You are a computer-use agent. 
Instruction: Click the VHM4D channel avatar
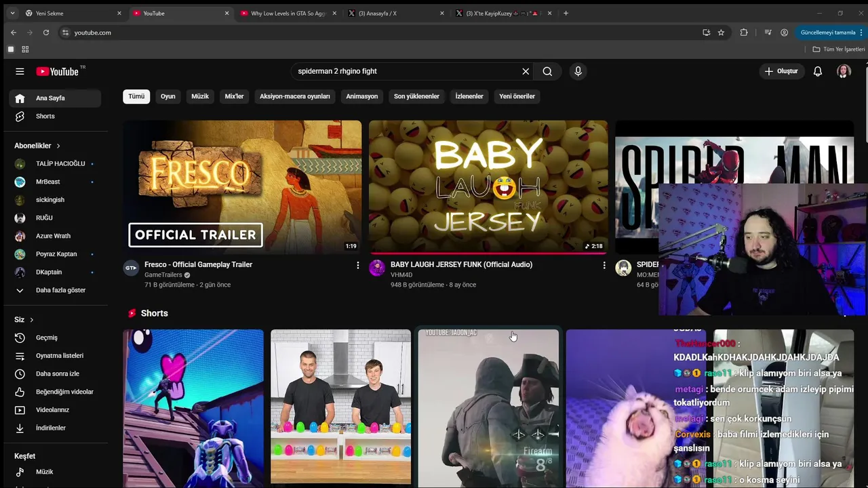coord(377,268)
